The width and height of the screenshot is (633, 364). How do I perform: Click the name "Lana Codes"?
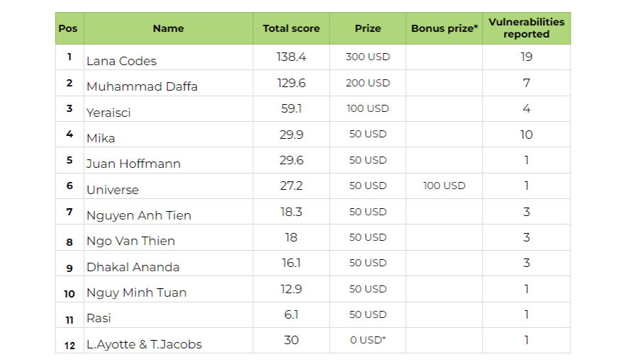pyautogui.click(x=121, y=61)
